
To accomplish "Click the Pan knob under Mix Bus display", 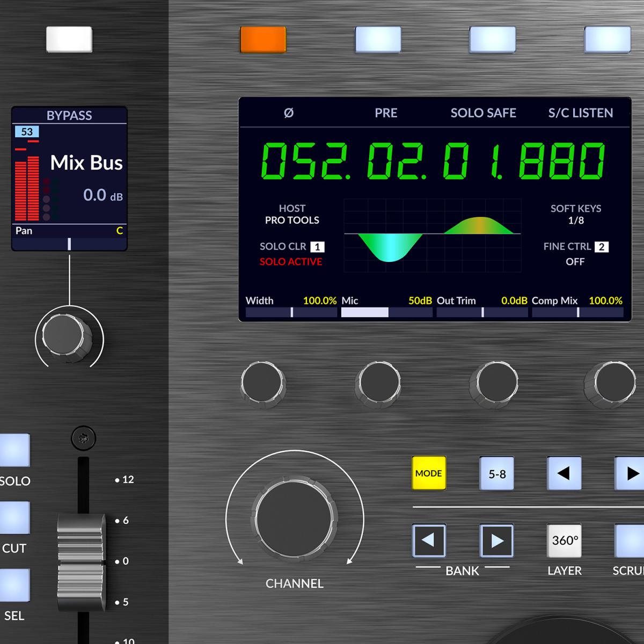I will pyautogui.click(x=68, y=336).
